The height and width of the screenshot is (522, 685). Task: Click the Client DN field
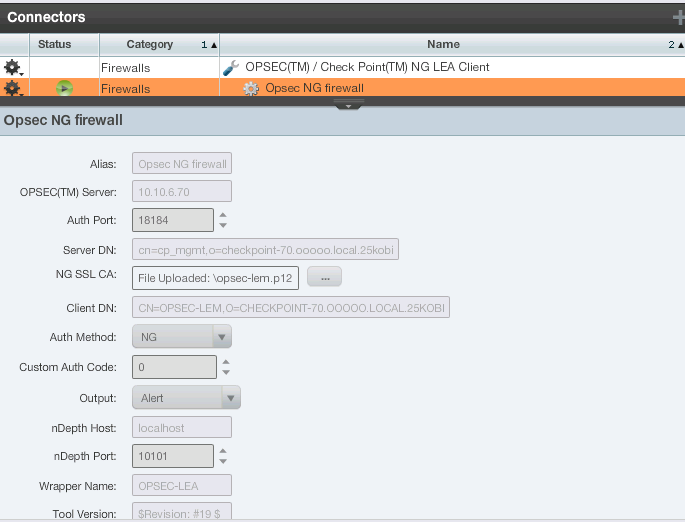tap(291, 308)
